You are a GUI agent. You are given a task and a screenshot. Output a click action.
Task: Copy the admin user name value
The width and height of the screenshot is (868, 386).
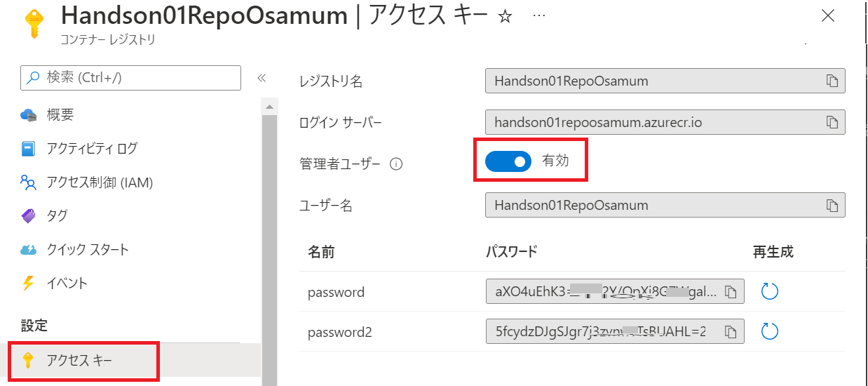pos(832,206)
